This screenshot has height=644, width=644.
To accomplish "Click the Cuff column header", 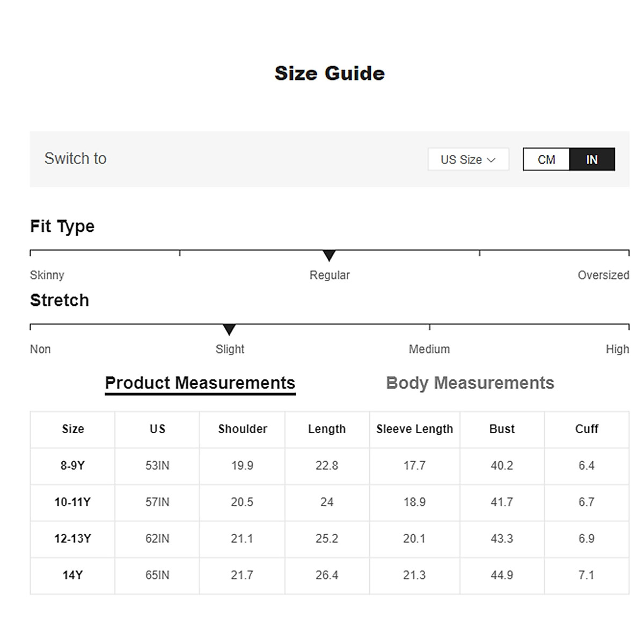I will pyautogui.click(x=587, y=429).
